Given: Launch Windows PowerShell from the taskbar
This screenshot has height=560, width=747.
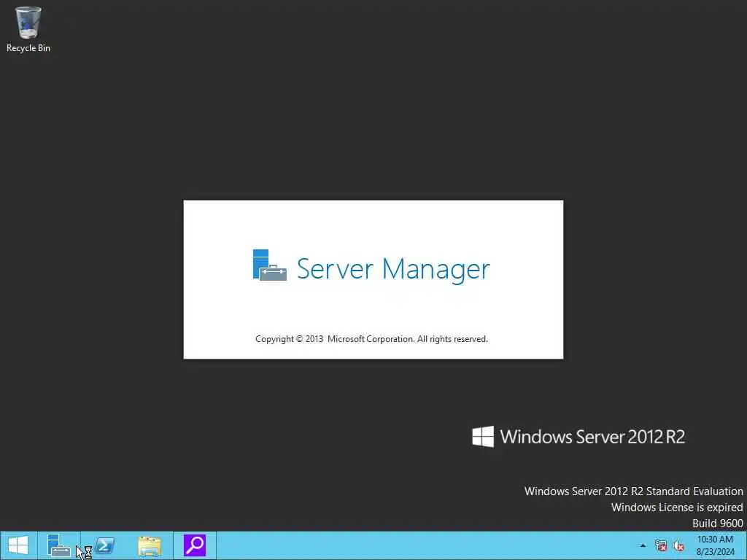Looking at the screenshot, I should coord(104,545).
